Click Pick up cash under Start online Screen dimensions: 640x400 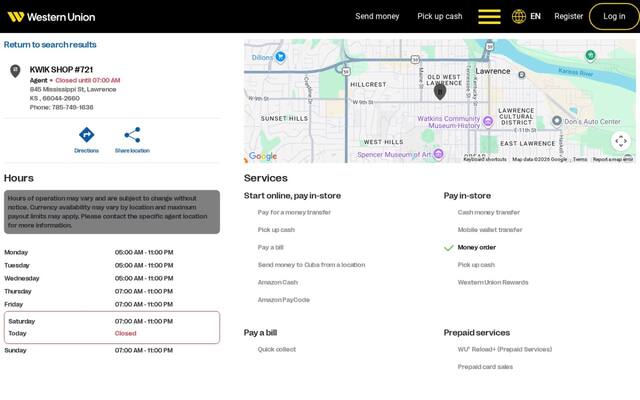point(276,230)
